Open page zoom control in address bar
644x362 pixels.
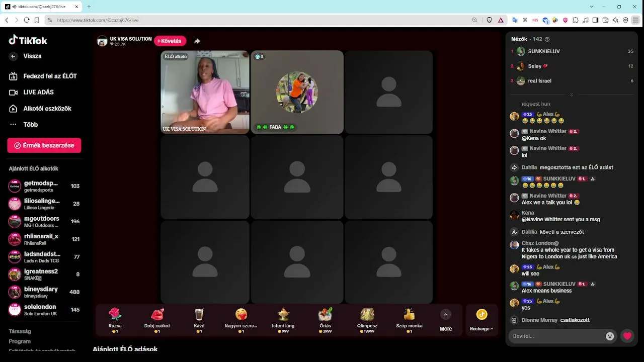click(474, 20)
